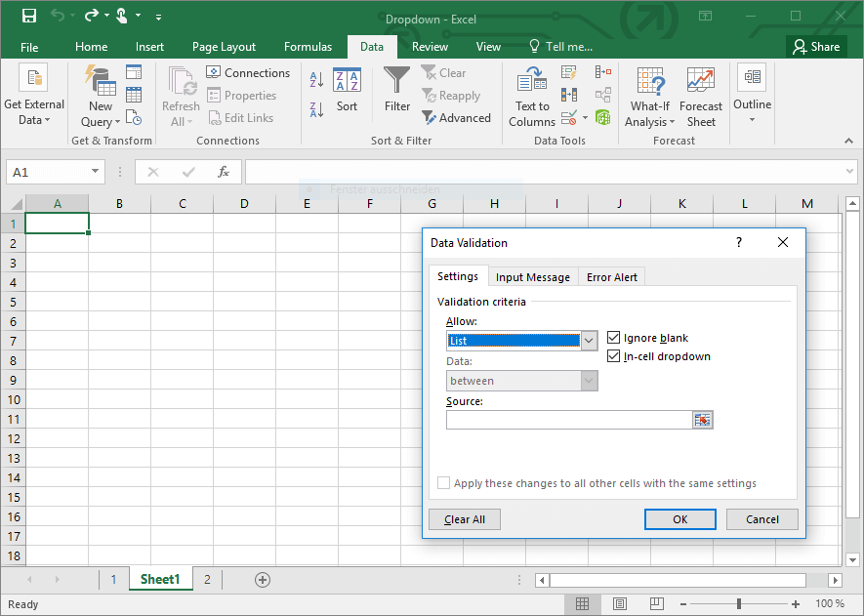Click the Source range selector icon
864x616 pixels.
(x=703, y=420)
